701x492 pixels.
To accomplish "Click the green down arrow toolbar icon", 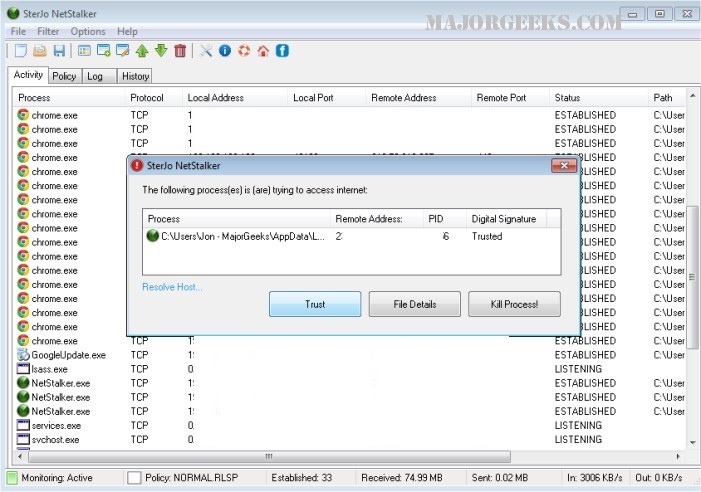I will (x=161, y=50).
